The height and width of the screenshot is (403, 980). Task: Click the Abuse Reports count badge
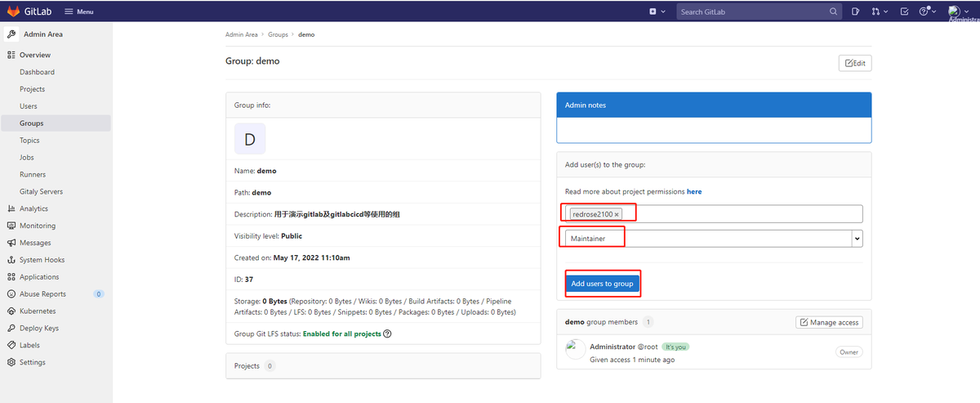coord(99,293)
